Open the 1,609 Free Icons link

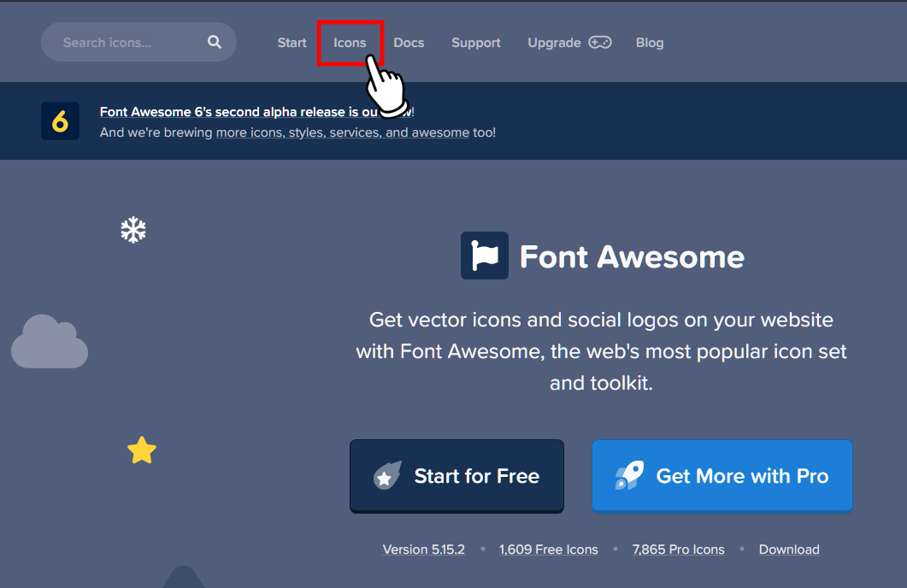(x=548, y=550)
